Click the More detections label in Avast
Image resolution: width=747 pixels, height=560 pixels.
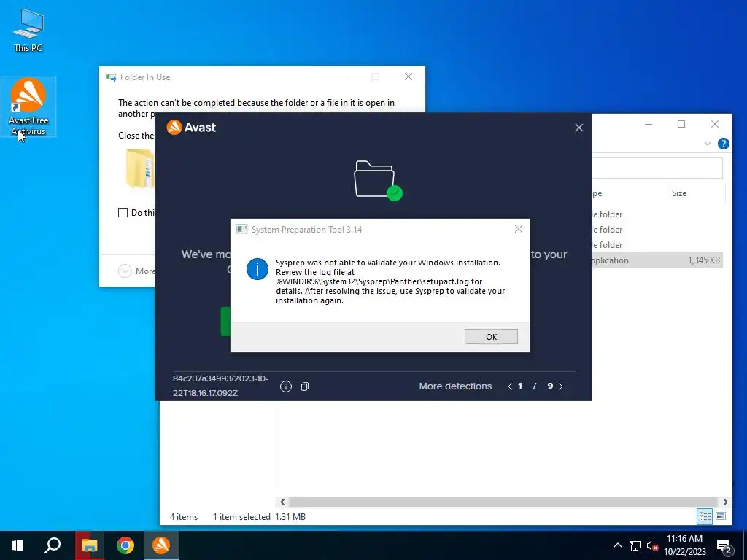coord(455,386)
